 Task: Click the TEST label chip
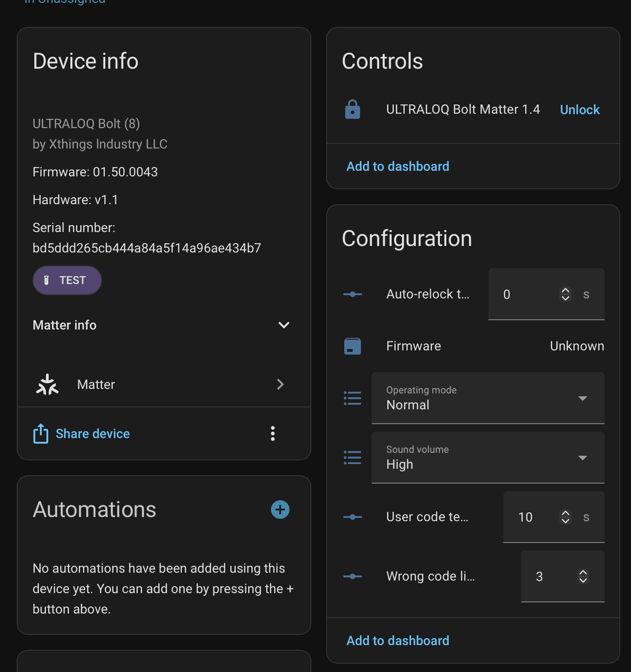point(67,280)
